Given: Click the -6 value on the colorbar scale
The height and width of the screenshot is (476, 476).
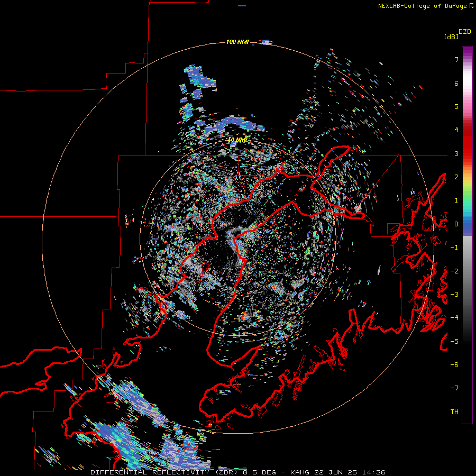Looking at the screenshot, I should coord(454,365).
